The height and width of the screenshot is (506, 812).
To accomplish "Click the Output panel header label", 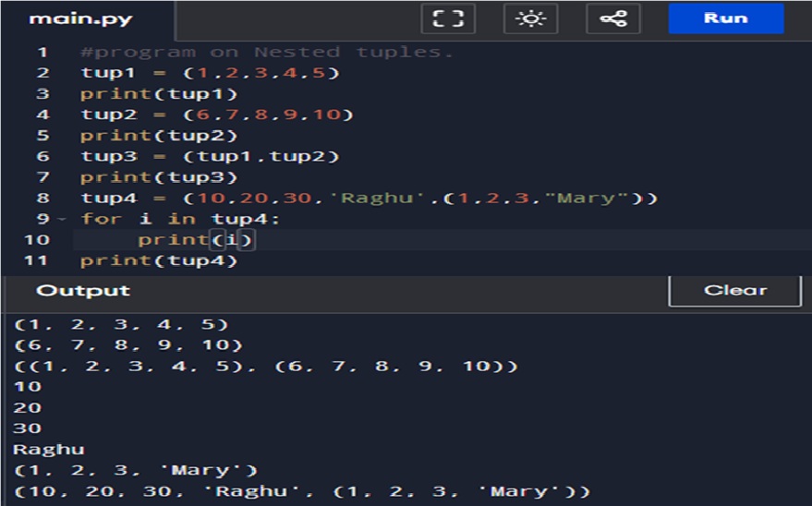I will click(x=83, y=291).
